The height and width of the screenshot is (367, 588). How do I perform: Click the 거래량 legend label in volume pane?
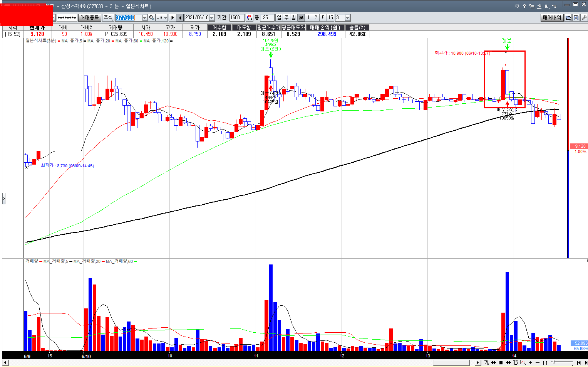click(32, 261)
